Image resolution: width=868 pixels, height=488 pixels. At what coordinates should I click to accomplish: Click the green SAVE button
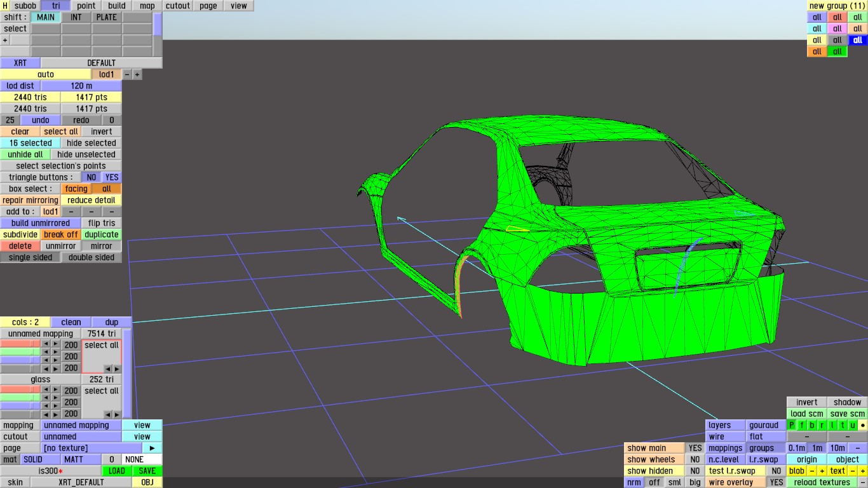coord(147,471)
